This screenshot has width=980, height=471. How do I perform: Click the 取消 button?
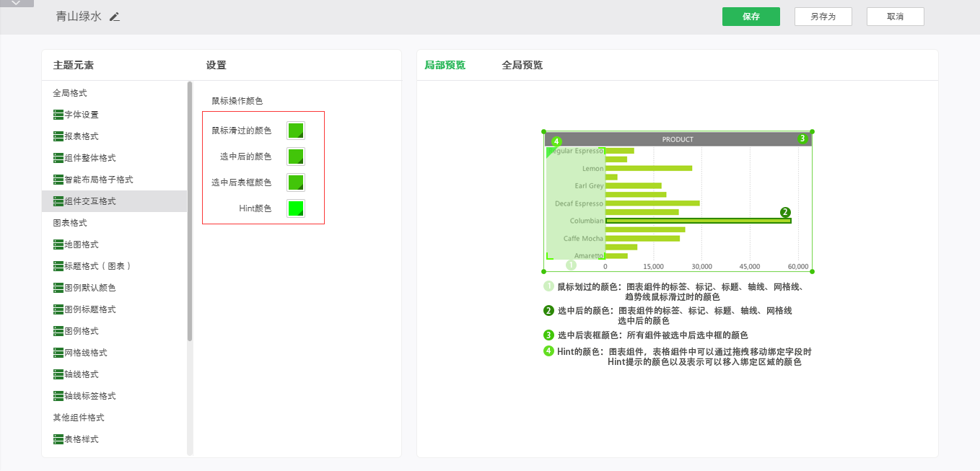coord(895,17)
